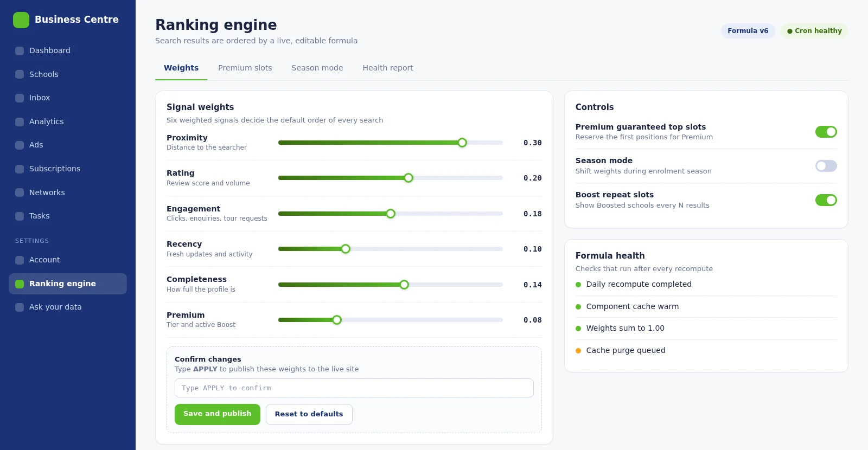Click the Ask your data sidebar icon

pyautogui.click(x=20, y=307)
